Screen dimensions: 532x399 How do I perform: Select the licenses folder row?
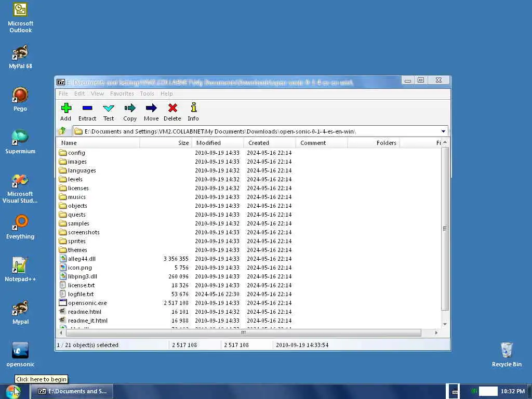point(249,188)
